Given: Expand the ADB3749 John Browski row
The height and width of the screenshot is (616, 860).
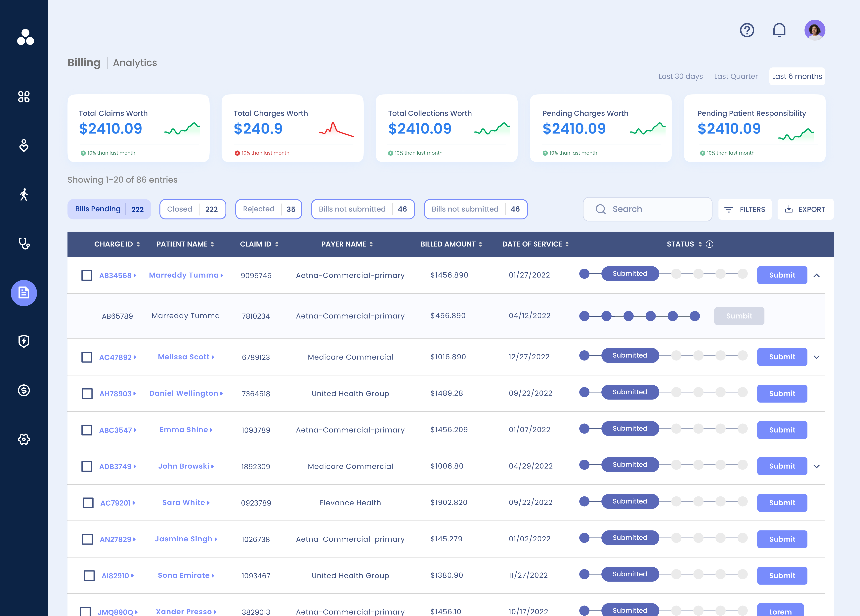Looking at the screenshot, I should (x=817, y=466).
